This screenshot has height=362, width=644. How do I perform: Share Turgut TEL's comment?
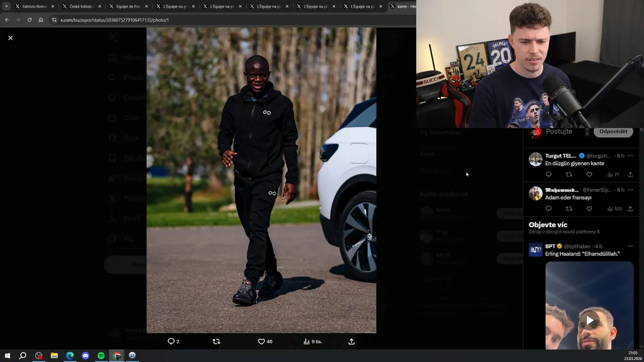pos(630,174)
